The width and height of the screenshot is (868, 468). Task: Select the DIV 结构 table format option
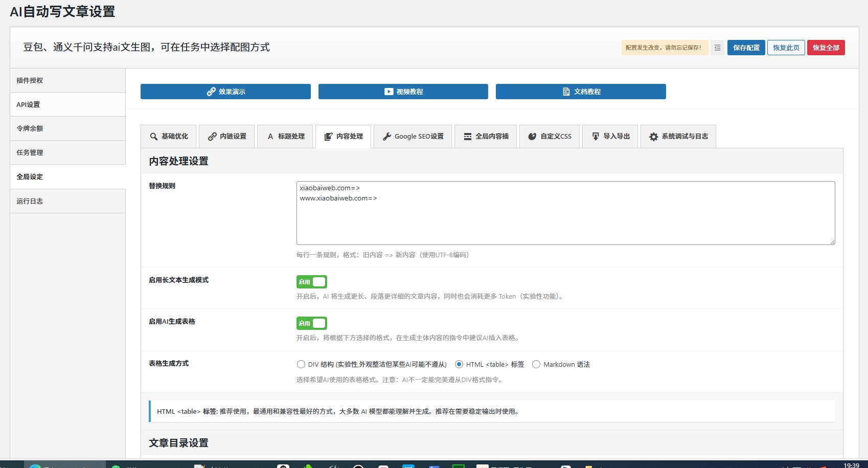click(301, 364)
